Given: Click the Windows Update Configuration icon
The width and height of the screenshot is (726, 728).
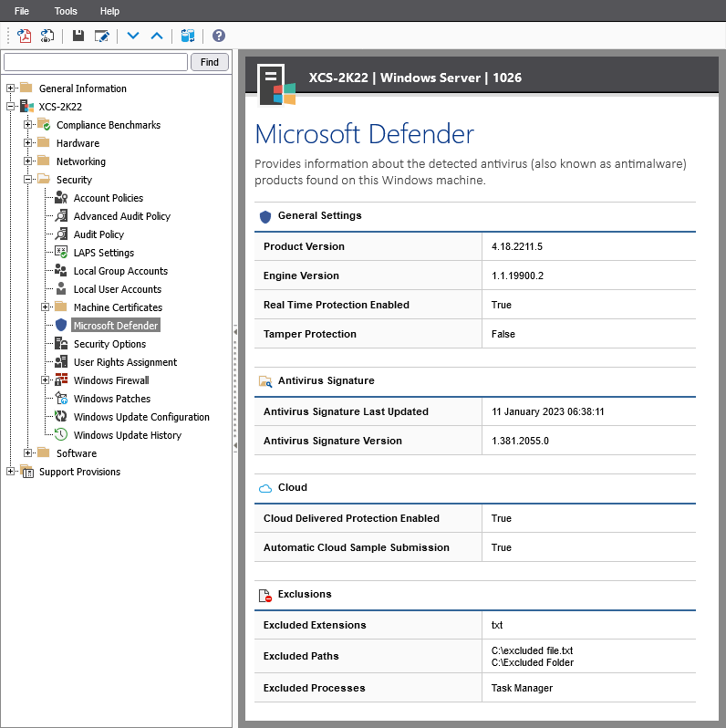Looking at the screenshot, I should point(61,417).
